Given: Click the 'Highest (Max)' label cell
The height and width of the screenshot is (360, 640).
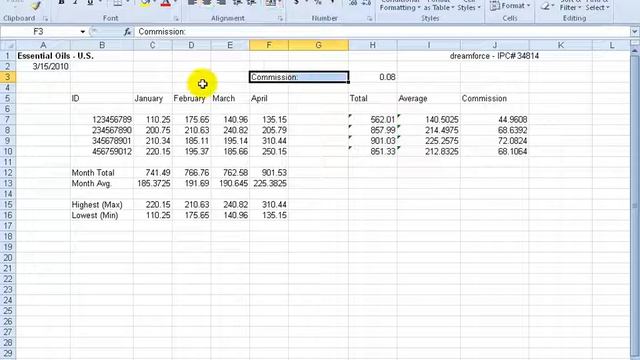Looking at the screenshot, I should click(x=102, y=204).
